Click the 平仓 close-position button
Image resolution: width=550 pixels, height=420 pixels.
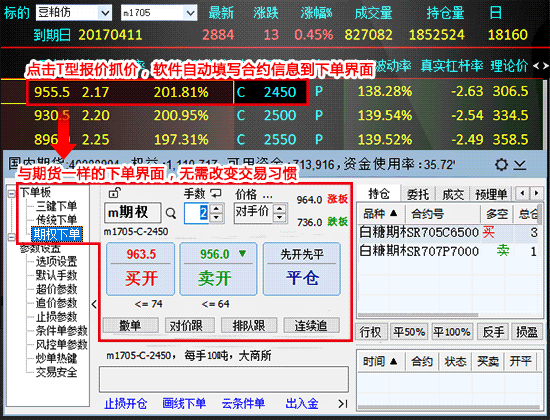302,269
